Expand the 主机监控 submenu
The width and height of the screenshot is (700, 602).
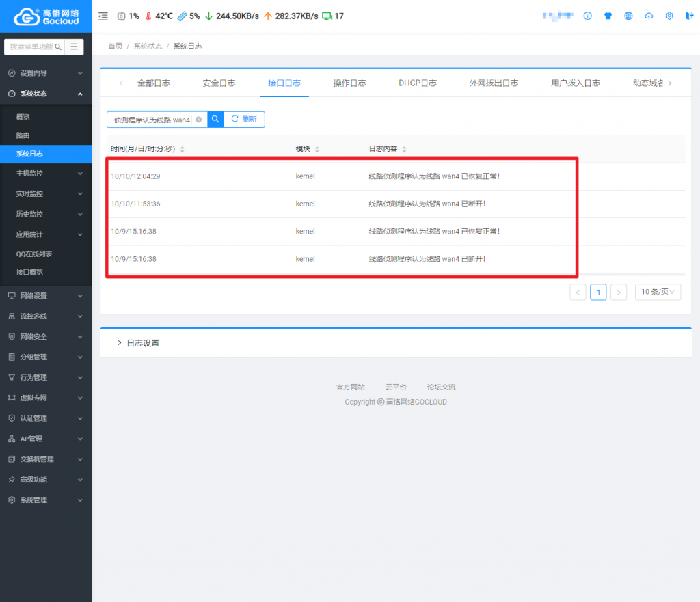coord(46,173)
